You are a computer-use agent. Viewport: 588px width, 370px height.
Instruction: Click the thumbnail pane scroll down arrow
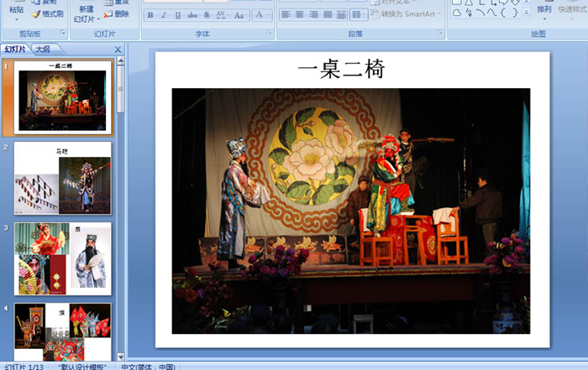pyautogui.click(x=120, y=357)
